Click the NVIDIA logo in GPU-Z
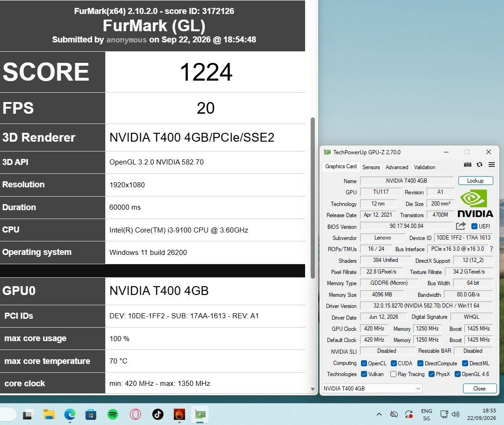504x425 pixels. click(475, 203)
